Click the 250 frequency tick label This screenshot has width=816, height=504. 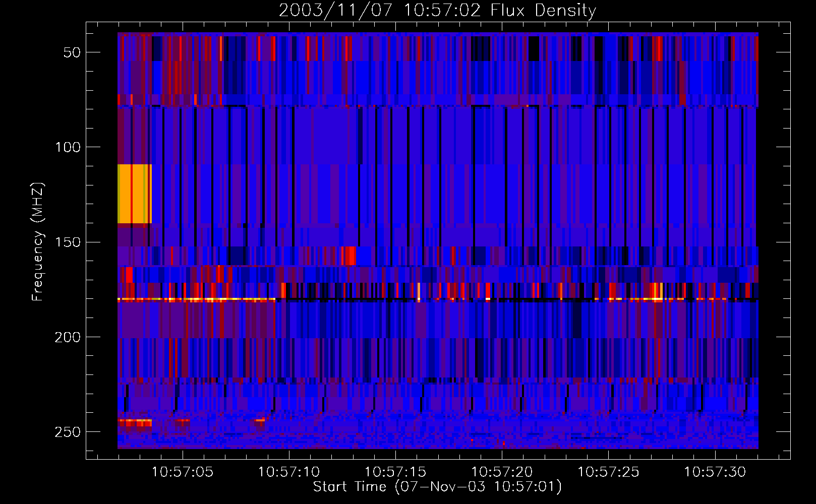click(68, 432)
